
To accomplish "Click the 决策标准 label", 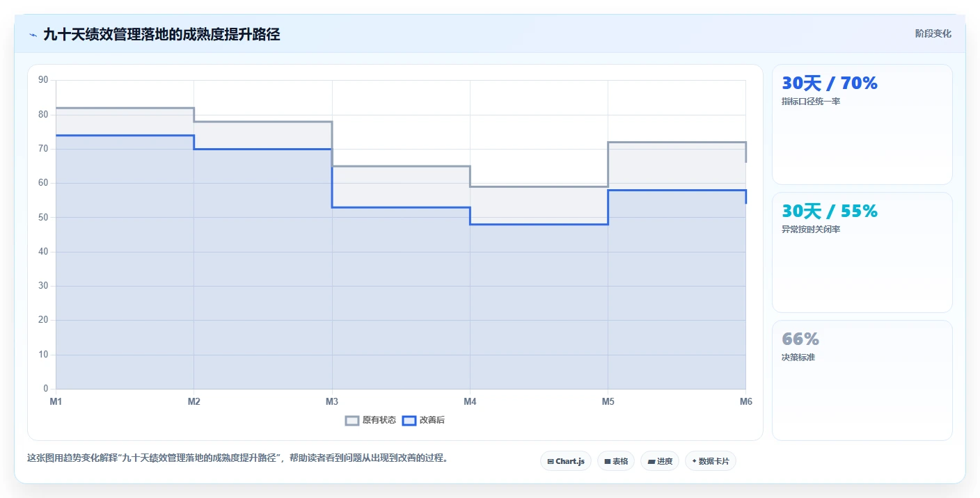I will tap(798, 358).
